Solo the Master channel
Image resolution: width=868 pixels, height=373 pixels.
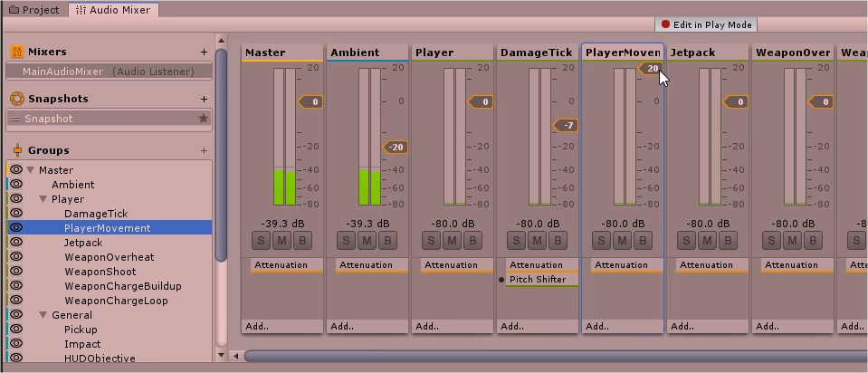click(261, 241)
